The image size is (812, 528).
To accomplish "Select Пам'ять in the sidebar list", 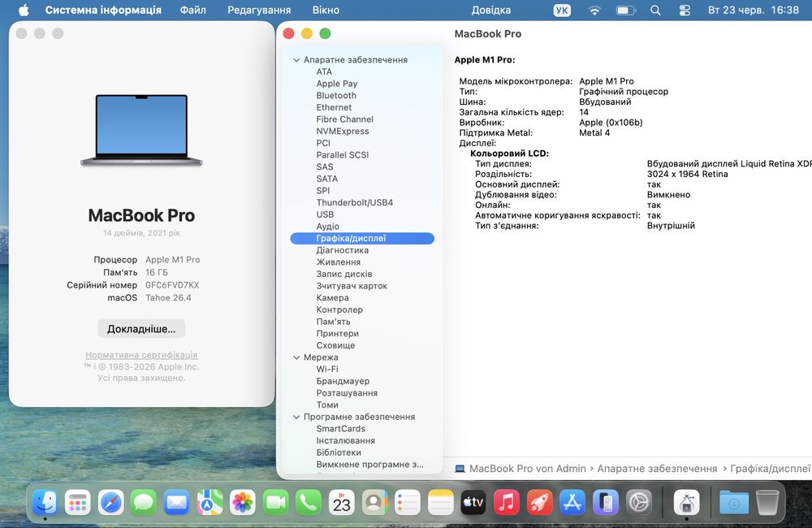I will pyautogui.click(x=333, y=322).
